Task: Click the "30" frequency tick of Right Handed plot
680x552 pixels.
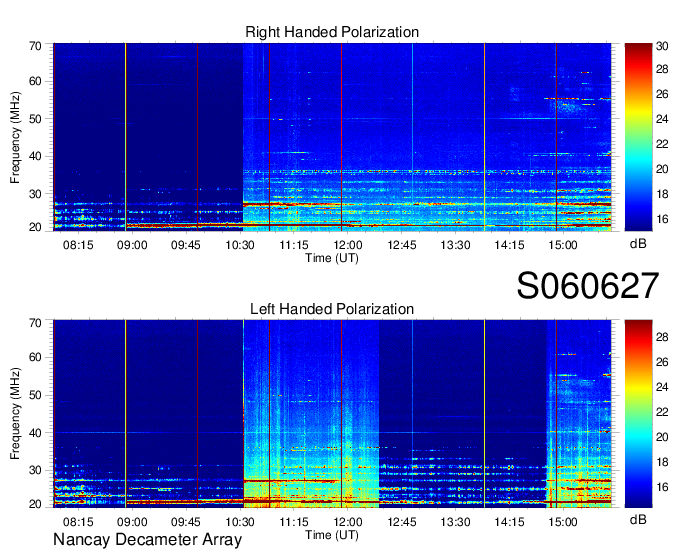Action: pyautogui.click(x=35, y=194)
